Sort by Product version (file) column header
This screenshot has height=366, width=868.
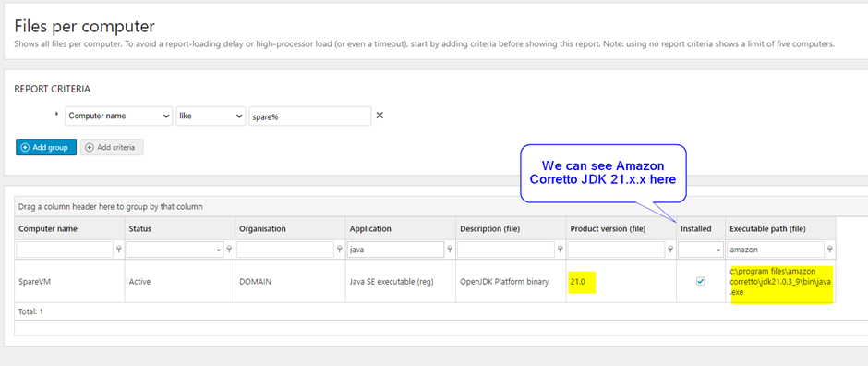pos(621,228)
